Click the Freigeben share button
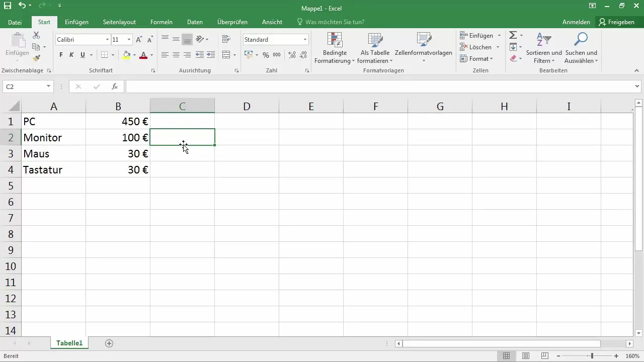644x362 pixels. (x=616, y=22)
